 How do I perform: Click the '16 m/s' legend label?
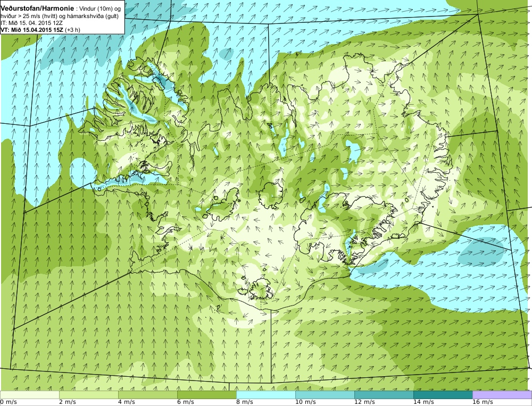click(x=482, y=402)
